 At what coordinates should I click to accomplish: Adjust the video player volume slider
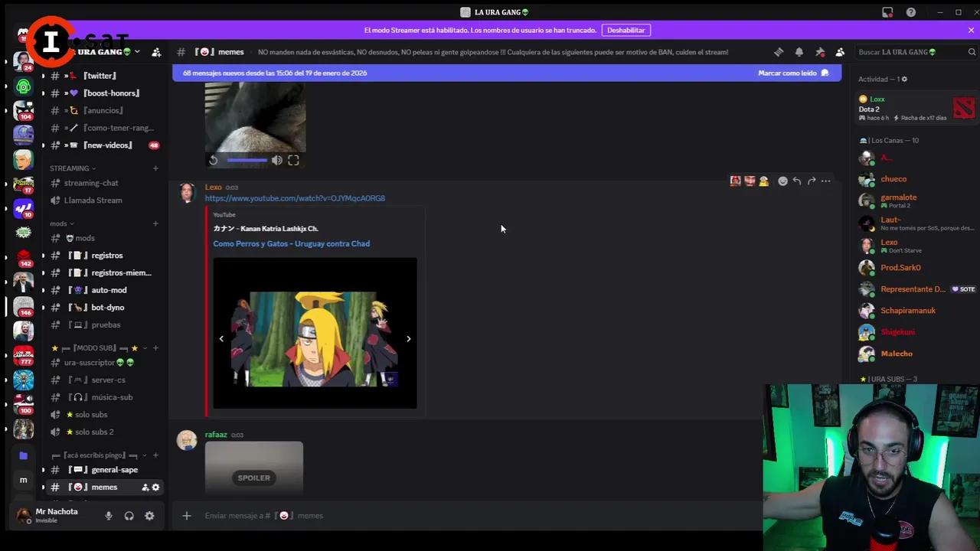click(247, 160)
